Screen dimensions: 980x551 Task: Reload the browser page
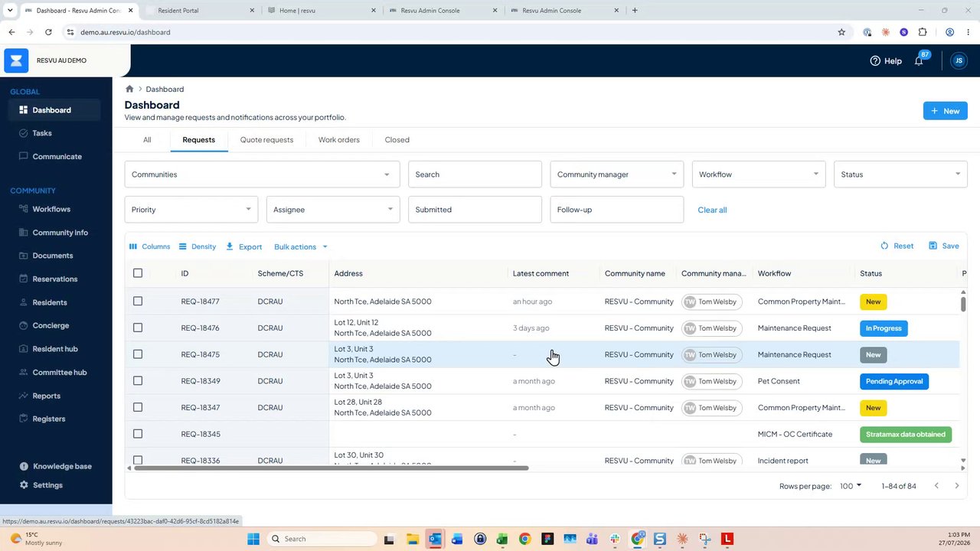48,32
